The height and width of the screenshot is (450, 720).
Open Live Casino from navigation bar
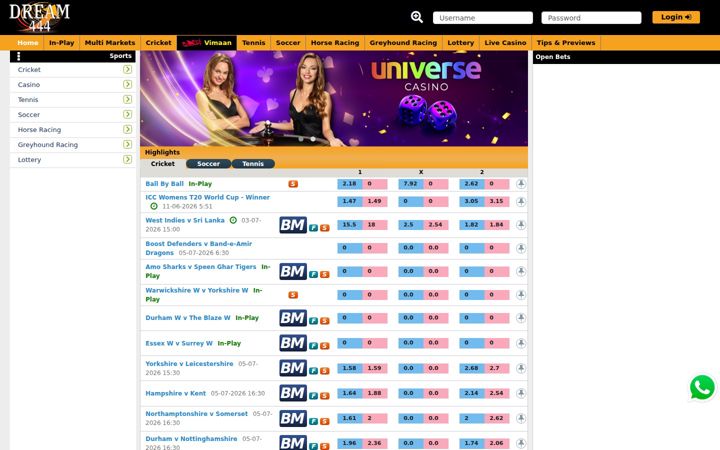click(505, 43)
